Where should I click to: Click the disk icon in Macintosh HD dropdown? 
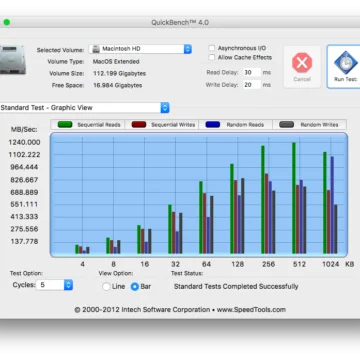96,49
